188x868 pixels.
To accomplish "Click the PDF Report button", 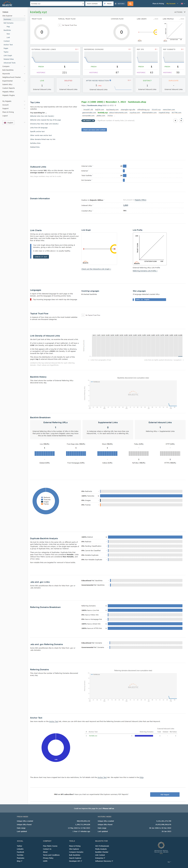I will pyautogui.click(x=165, y=795).
